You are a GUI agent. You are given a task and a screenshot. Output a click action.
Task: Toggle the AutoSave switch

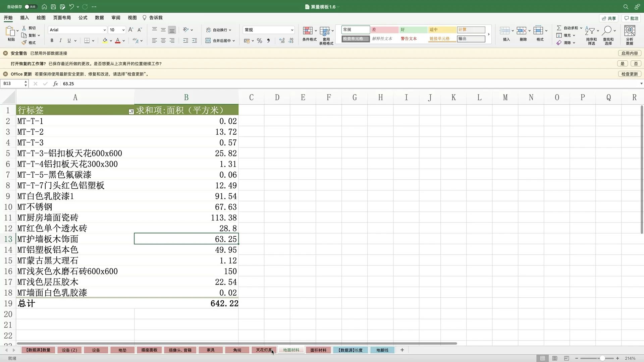point(31,7)
